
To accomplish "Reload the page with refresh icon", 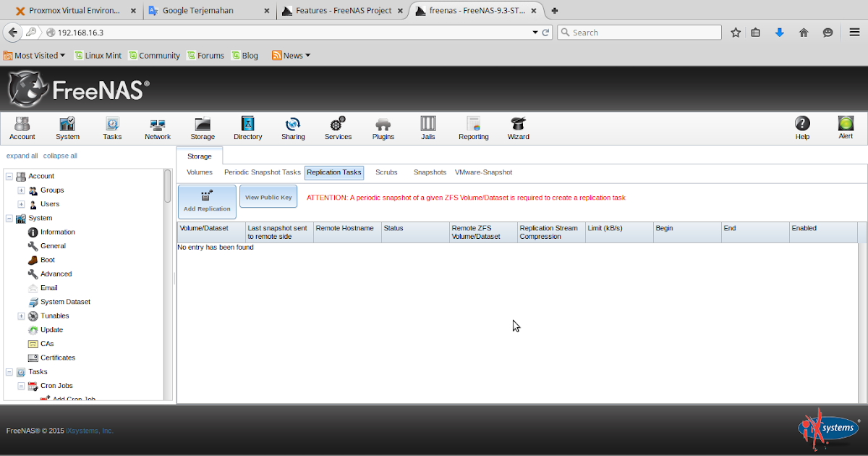I will pos(546,33).
